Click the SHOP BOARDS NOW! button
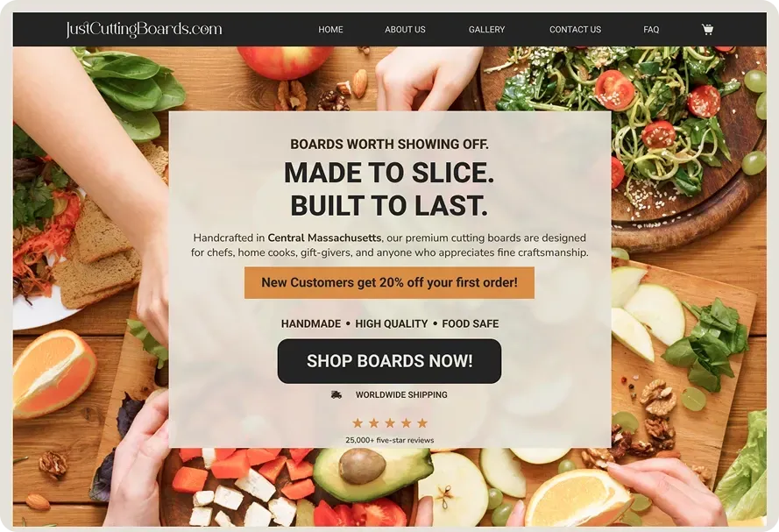 [x=389, y=361]
